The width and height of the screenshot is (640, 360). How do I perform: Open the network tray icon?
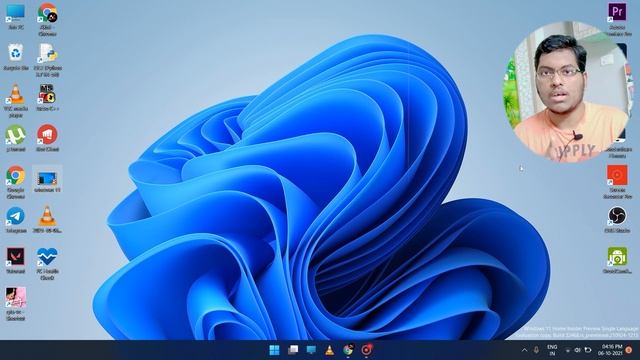click(568, 350)
